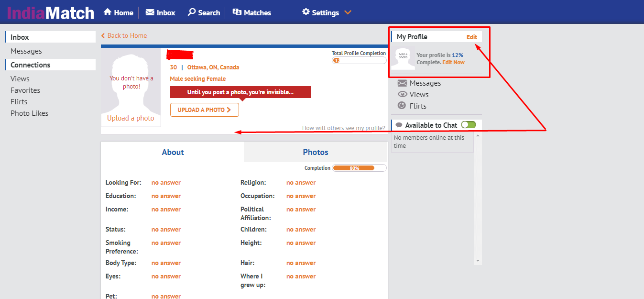Click Male seeking Female text
The height and width of the screenshot is (299, 644).
coord(198,79)
